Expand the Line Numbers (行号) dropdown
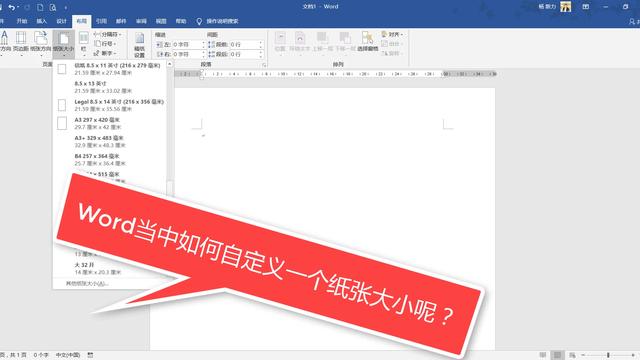 pos(106,44)
